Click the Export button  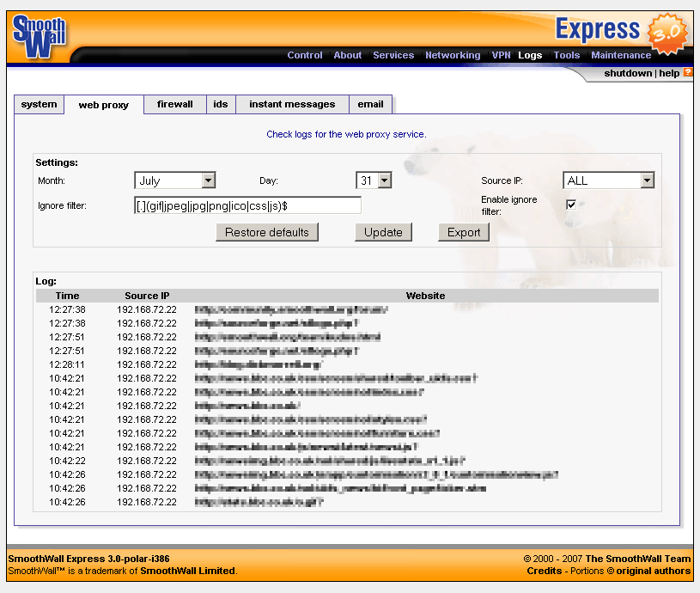tap(464, 232)
